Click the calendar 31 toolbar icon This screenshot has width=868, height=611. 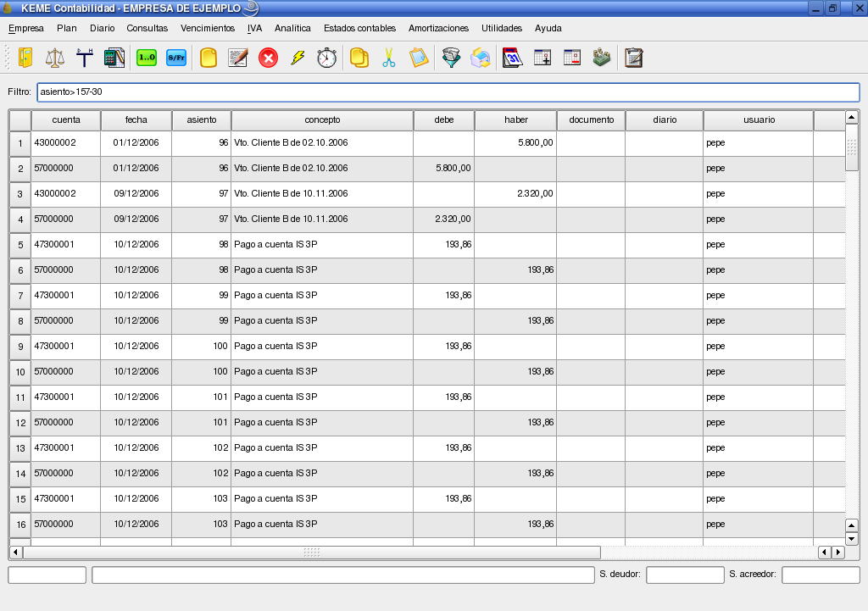click(x=512, y=58)
